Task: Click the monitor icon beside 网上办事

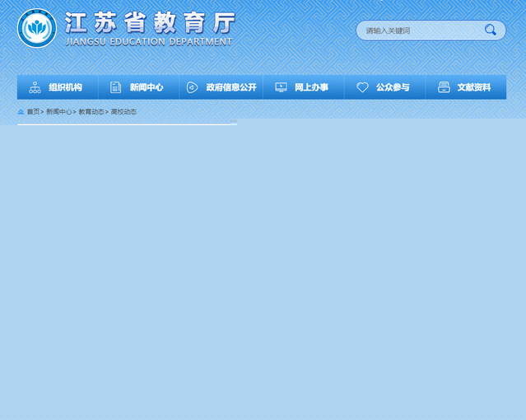Action: (281, 87)
